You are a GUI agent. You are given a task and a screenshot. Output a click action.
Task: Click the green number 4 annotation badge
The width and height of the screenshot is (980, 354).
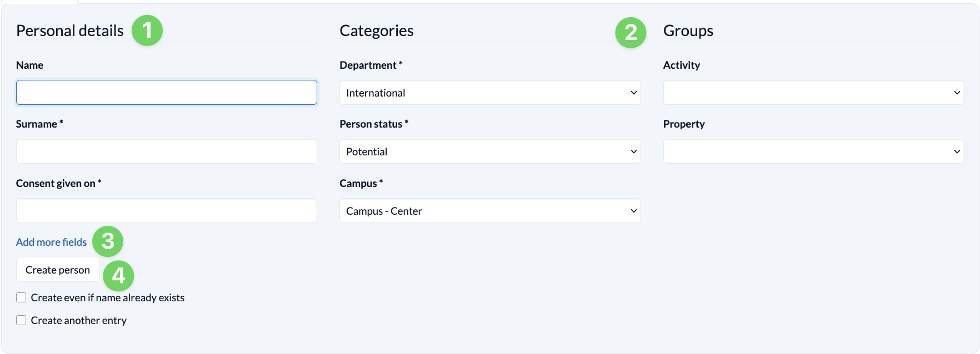119,276
